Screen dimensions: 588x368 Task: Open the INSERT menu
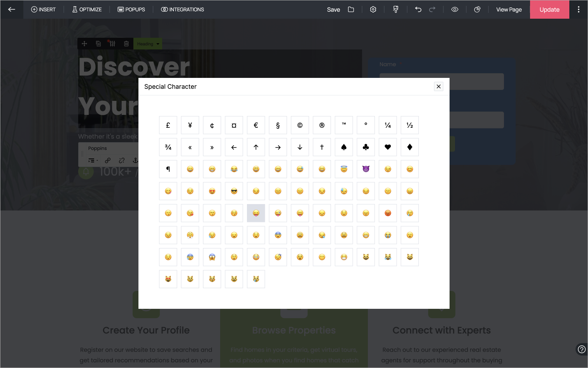(44, 9)
